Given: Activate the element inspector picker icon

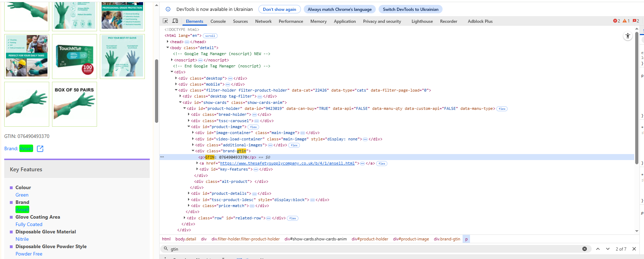Looking at the screenshot, I should [165, 21].
